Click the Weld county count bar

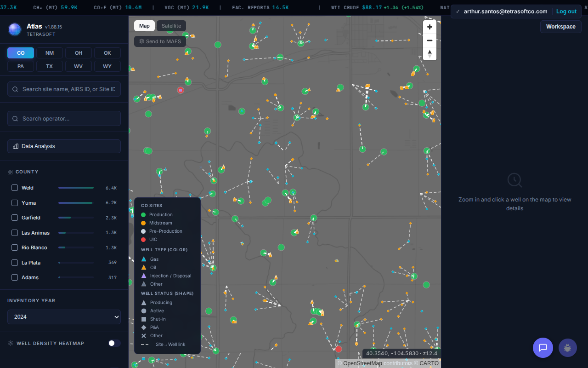pyautogui.click(x=76, y=188)
